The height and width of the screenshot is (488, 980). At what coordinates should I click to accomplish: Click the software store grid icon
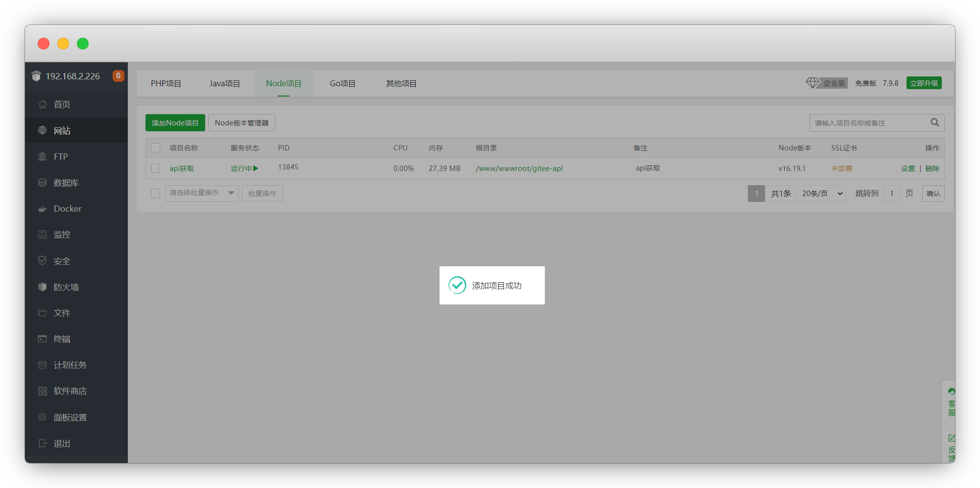click(x=43, y=391)
